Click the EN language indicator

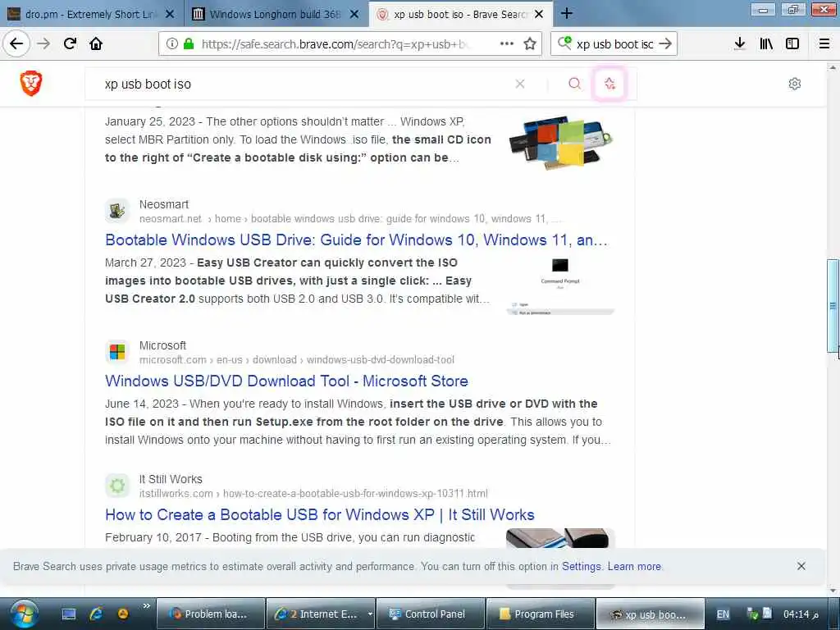tap(724, 614)
